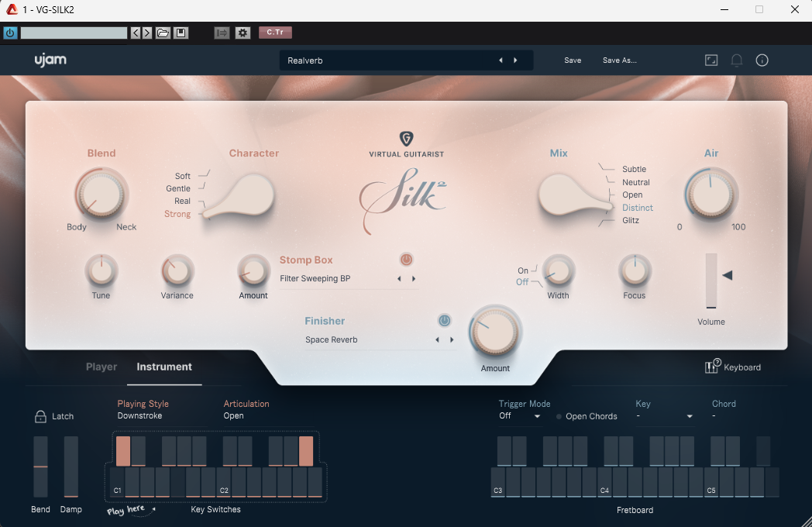
Task: Open the Key dropdown
Action: 665,416
